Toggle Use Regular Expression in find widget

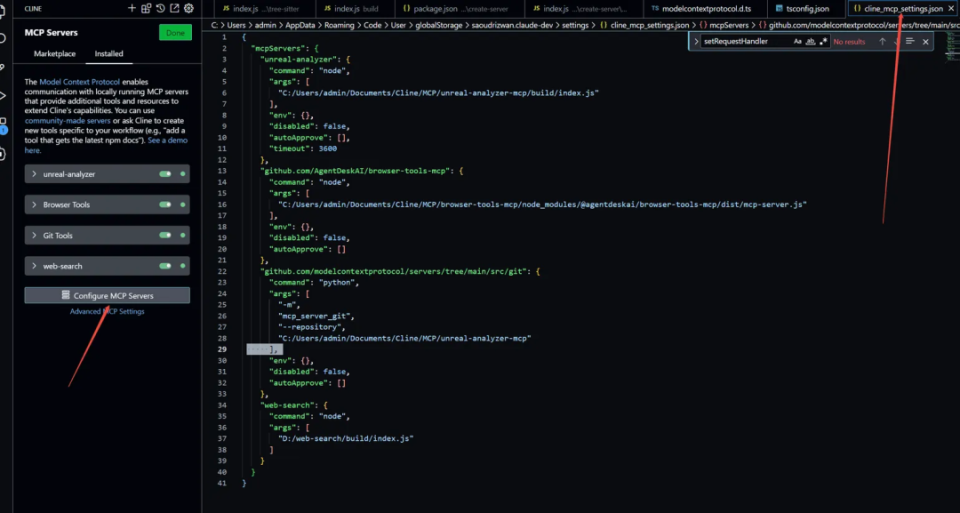[823, 42]
